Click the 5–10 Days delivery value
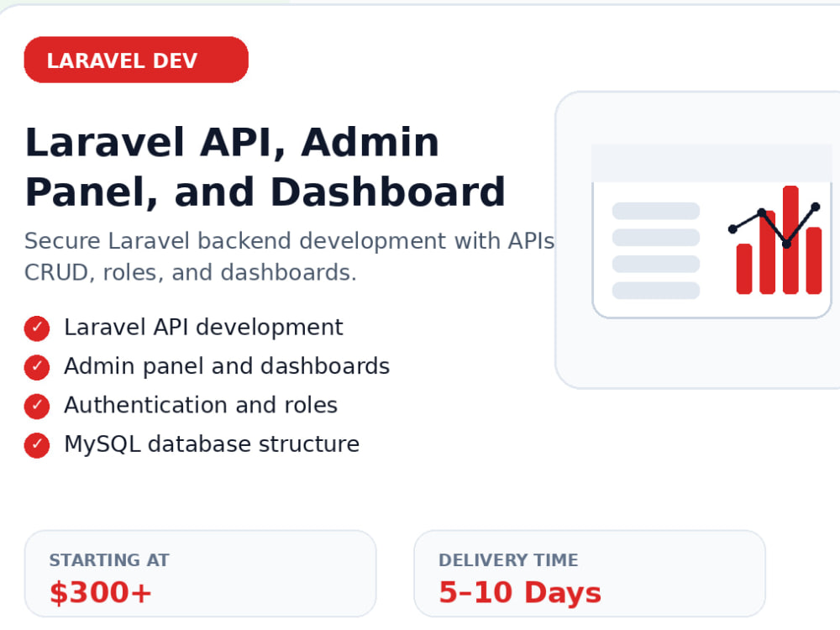Viewport: 840px width, 630px height. click(x=520, y=592)
